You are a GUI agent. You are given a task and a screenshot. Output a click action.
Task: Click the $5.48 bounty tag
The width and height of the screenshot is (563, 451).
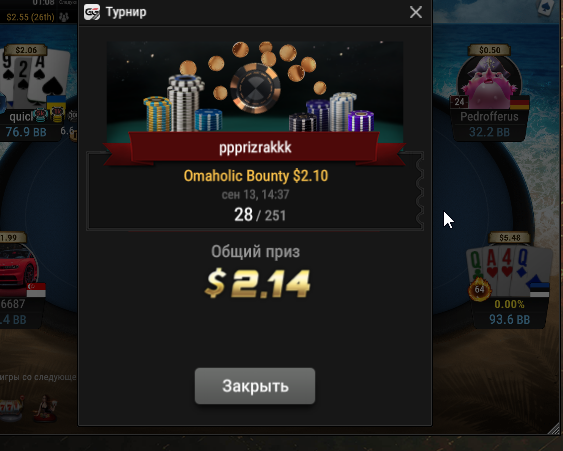click(x=510, y=238)
